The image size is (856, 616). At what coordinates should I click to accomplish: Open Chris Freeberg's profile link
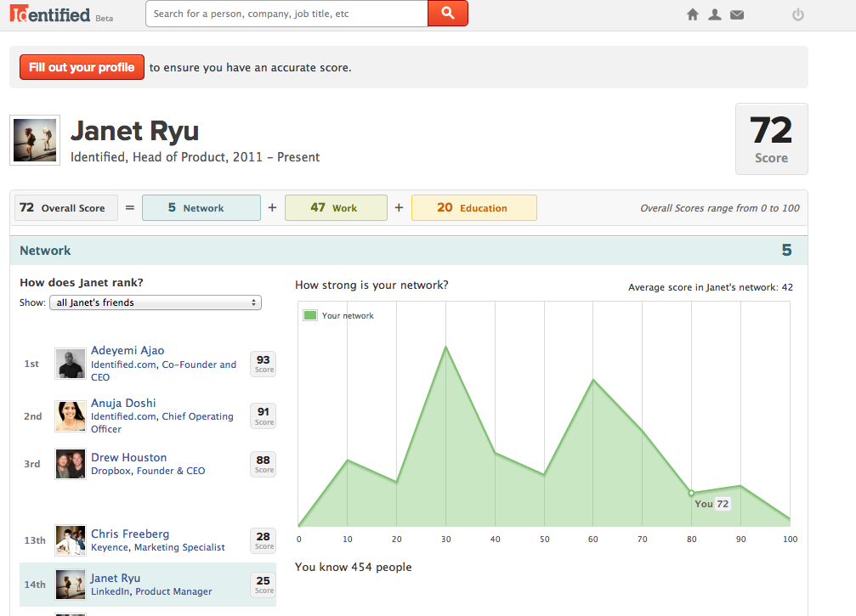[130, 534]
